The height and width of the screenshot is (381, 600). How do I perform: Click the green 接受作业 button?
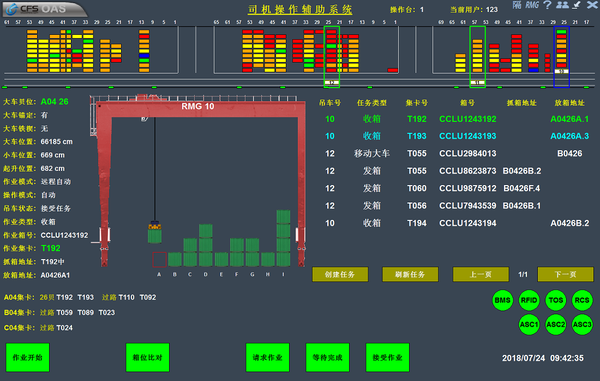coord(388,357)
